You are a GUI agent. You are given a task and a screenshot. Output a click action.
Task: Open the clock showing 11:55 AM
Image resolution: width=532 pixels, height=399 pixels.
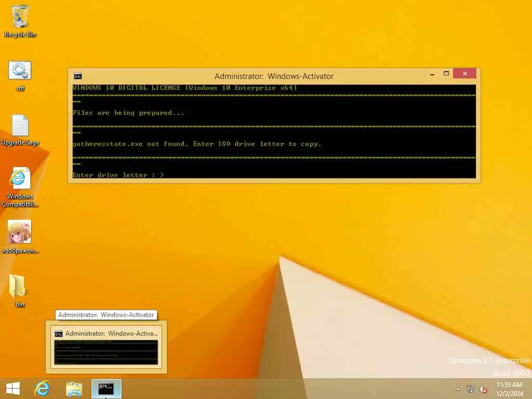tap(509, 389)
